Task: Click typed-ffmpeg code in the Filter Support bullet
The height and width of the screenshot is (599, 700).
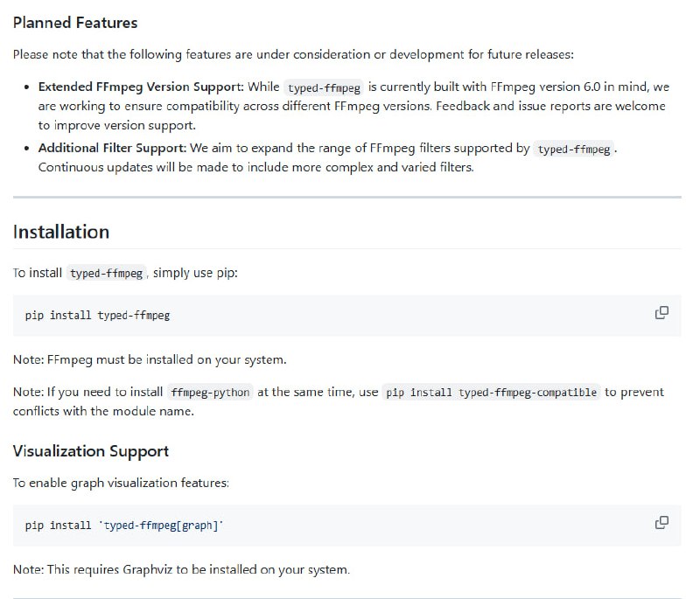Action: click(574, 150)
